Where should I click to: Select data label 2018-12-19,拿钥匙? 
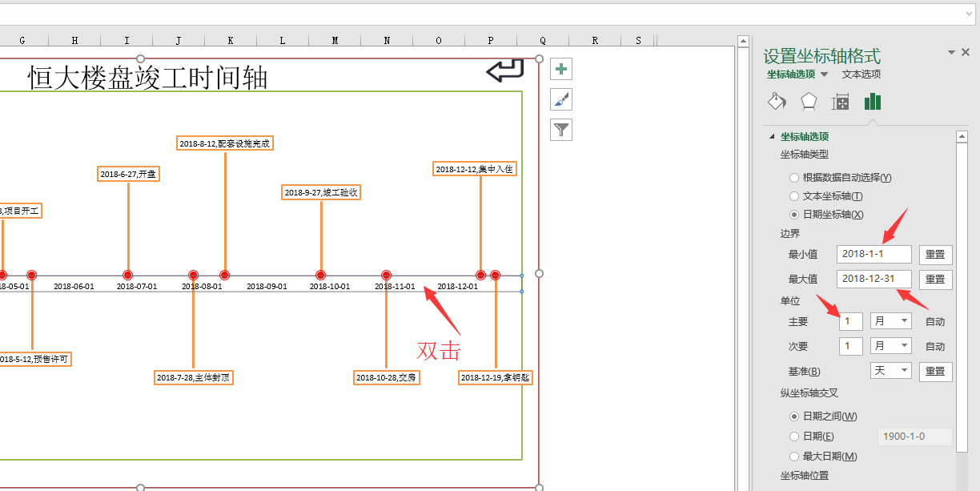point(496,377)
